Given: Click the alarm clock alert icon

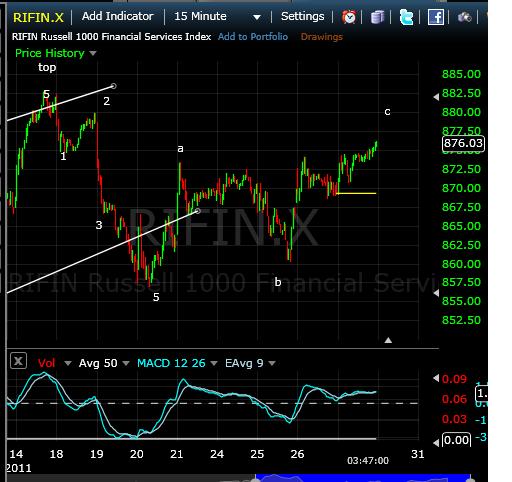Looking at the screenshot, I should (349, 17).
